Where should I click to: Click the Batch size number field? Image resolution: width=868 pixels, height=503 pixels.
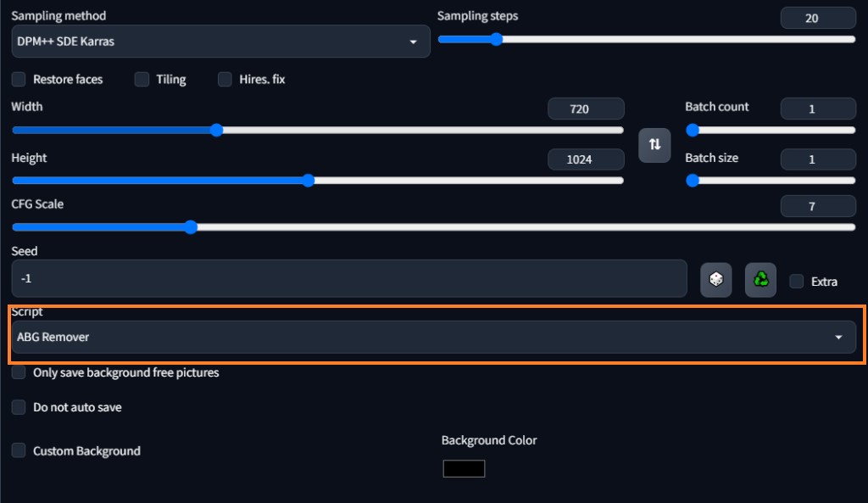(x=818, y=159)
